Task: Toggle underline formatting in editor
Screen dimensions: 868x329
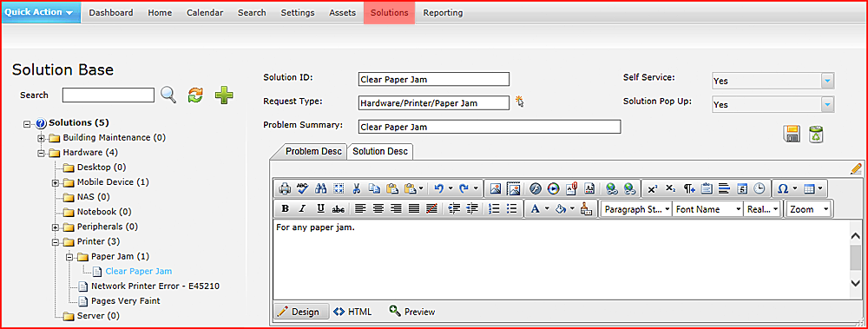Action: tap(320, 209)
